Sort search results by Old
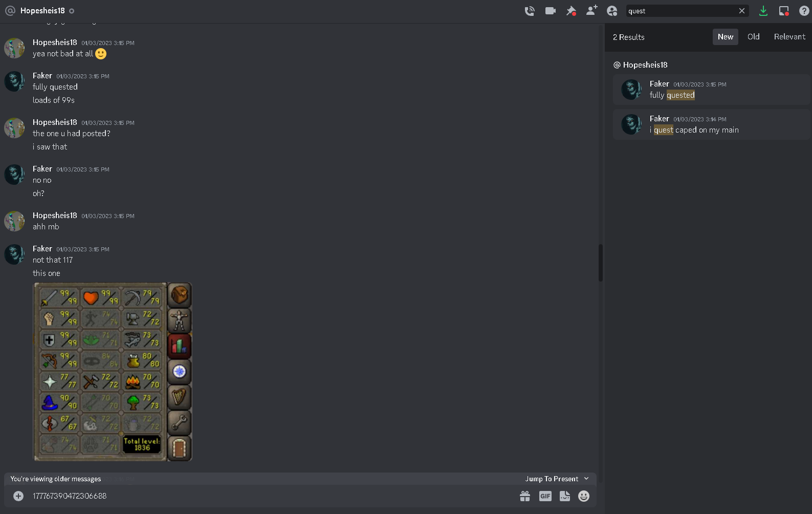The width and height of the screenshot is (812, 514). click(x=753, y=37)
